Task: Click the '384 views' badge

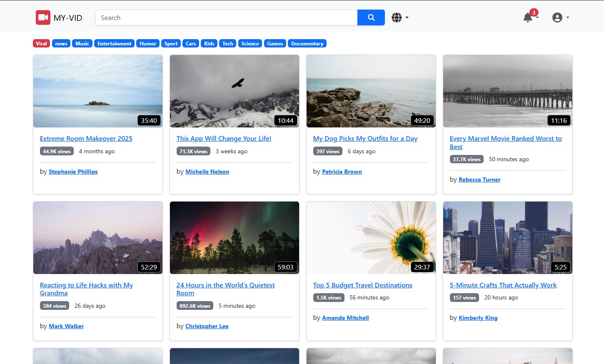Action: [x=55, y=306]
